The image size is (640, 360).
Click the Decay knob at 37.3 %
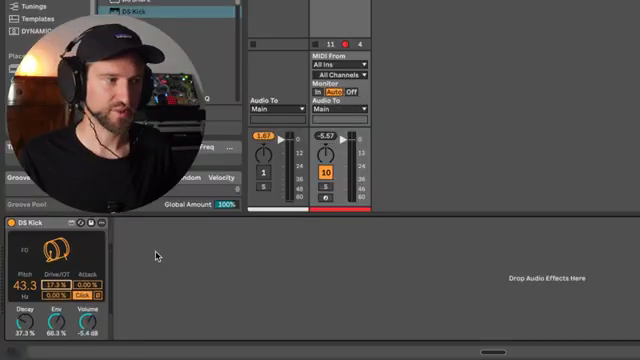pos(25,322)
